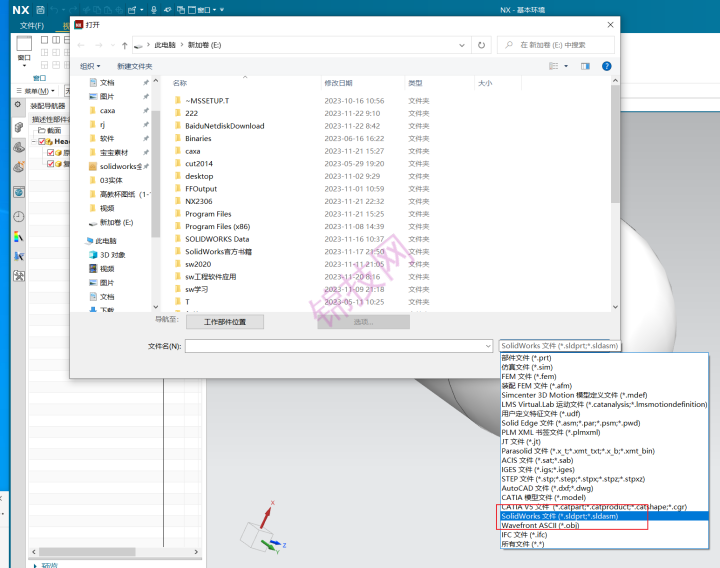Select the caxa quick access folder in sidebar
Image resolution: width=720 pixels, height=568 pixels.
pyautogui.click(x=107, y=111)
